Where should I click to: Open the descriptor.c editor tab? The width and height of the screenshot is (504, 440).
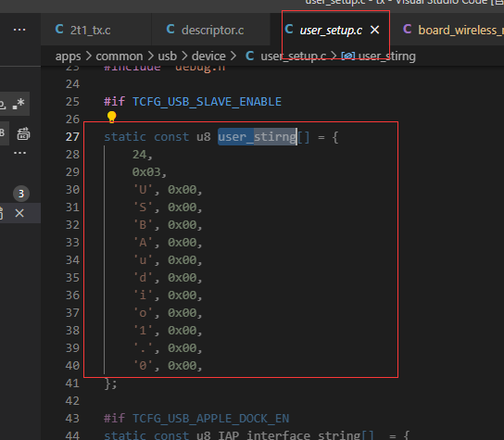pos(210,30)
